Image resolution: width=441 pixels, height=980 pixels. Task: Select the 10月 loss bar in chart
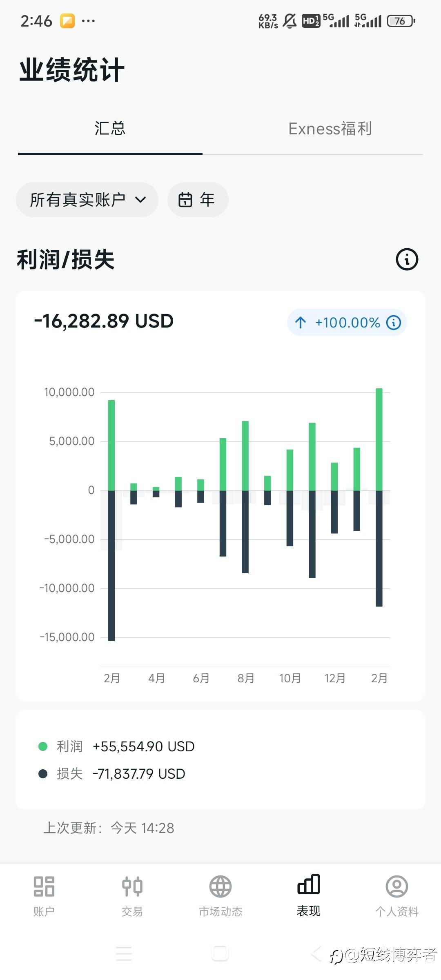(x=290, y=518)
